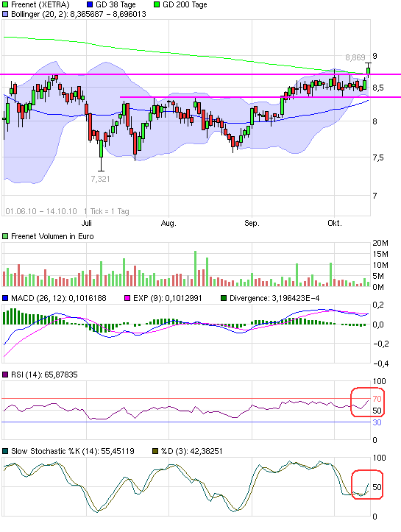
Task: Click the low price label 7,321
Action: 100,179
